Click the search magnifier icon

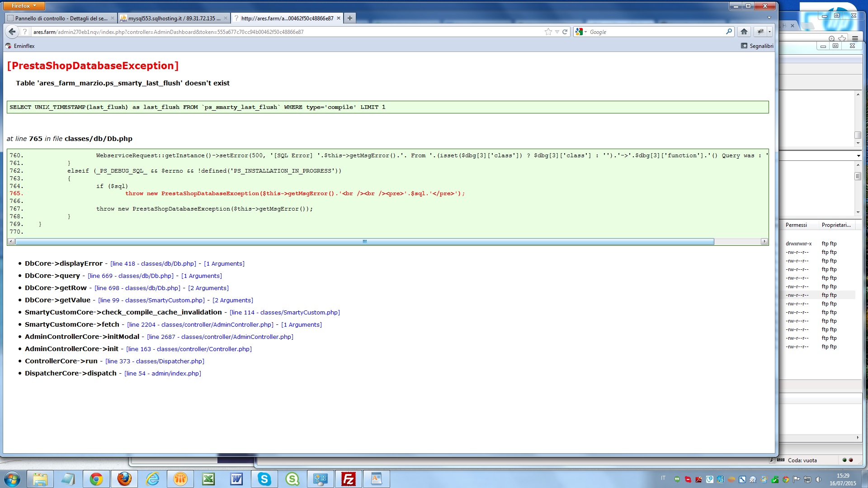(x=729, y=32)
